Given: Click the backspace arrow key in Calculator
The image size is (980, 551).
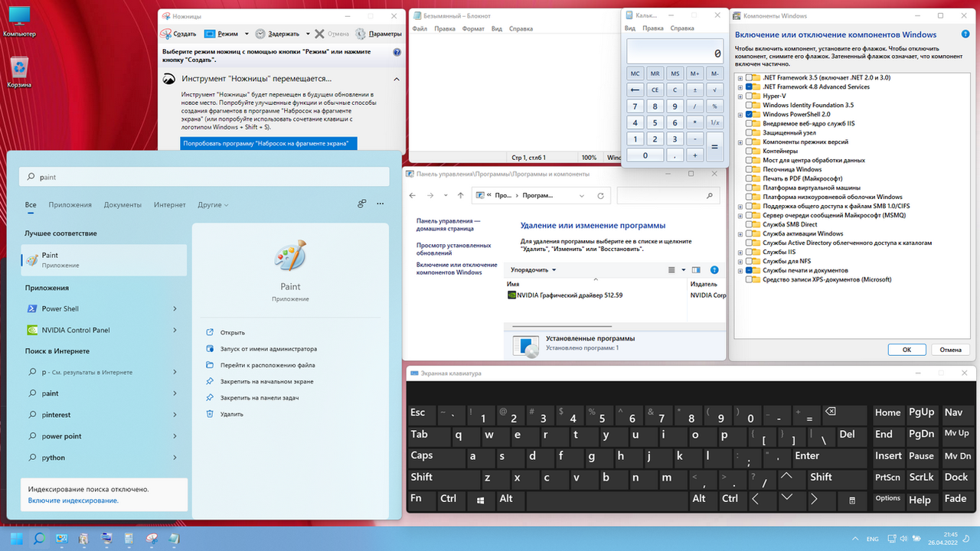Looking at the screenshot, I should click(635, 90).
